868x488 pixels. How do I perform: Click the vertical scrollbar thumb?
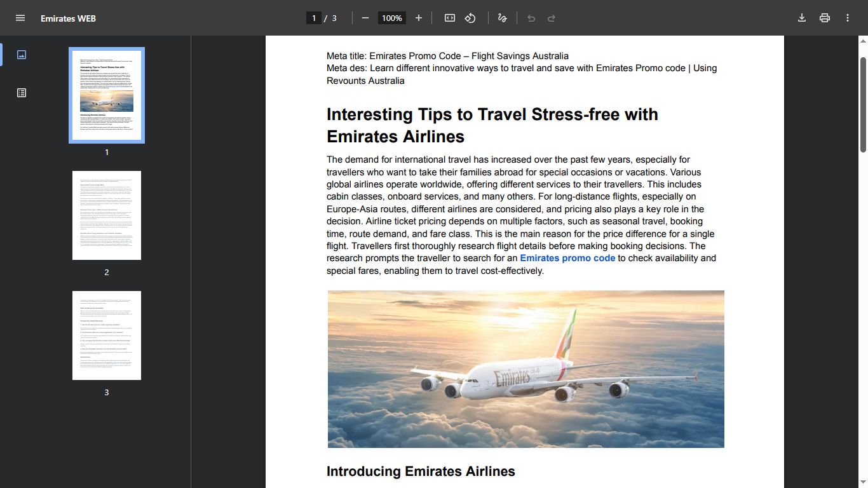pyautogui.click(x=863, y=105)
